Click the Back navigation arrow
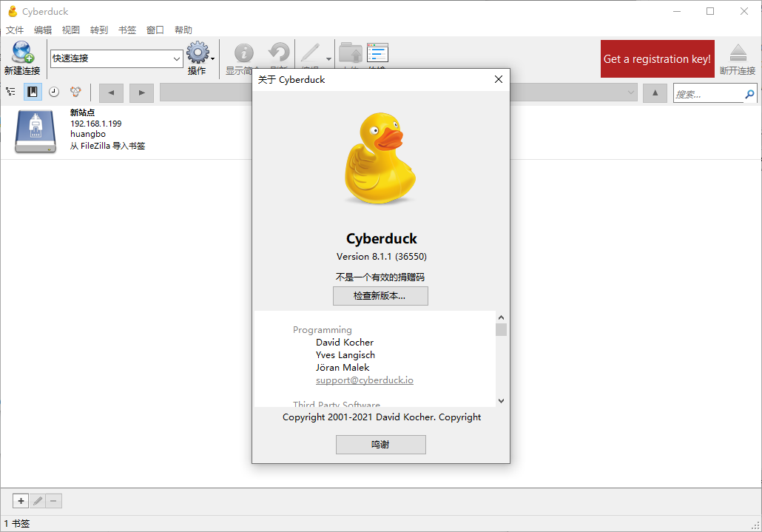Viewport: 762px width, 532px height. click(x=111, y=92)
